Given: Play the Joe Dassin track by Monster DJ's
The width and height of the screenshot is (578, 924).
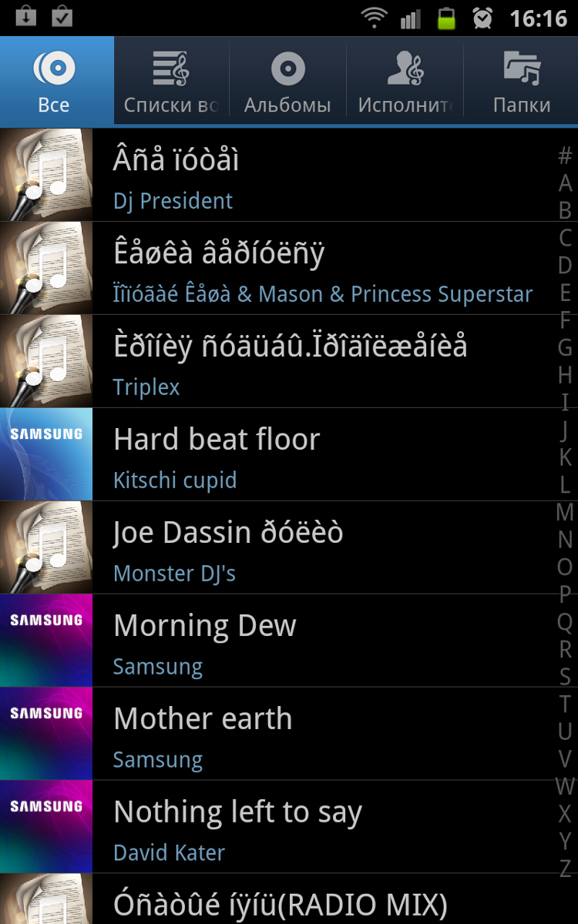Looking at the screenshot, I should click(x=289, y=547).
